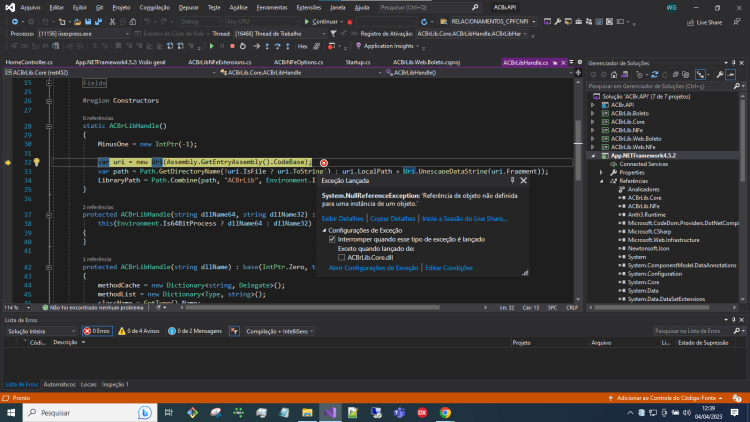
Task: Click the feedback icon next to Live Share
Action: click(x=737, y=22)
